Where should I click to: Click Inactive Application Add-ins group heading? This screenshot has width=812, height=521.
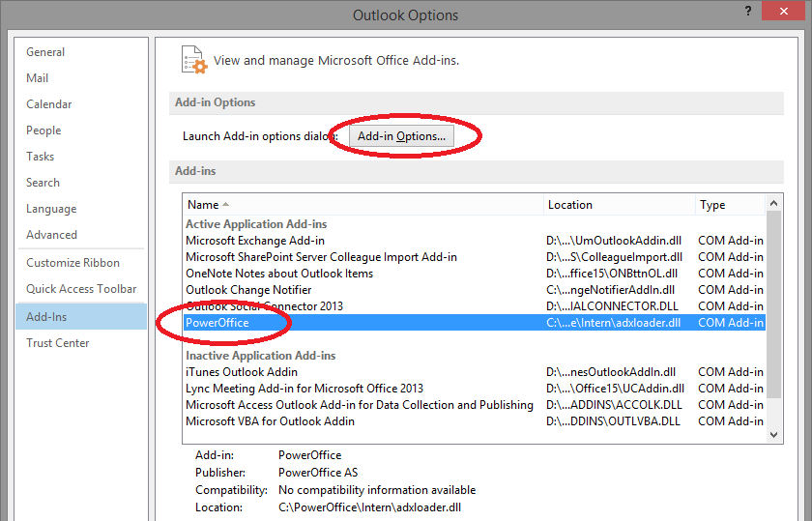260,356
